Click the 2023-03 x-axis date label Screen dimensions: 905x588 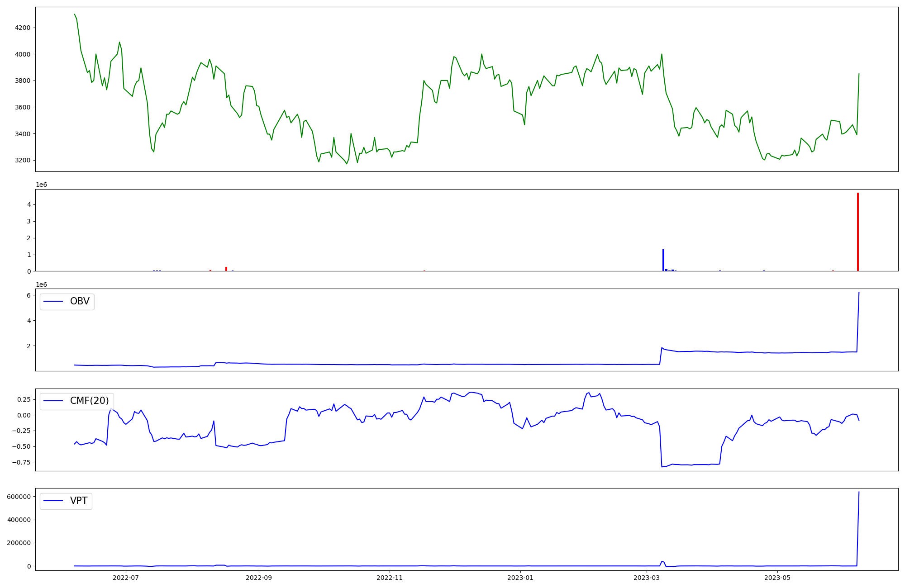click(647, 578)
